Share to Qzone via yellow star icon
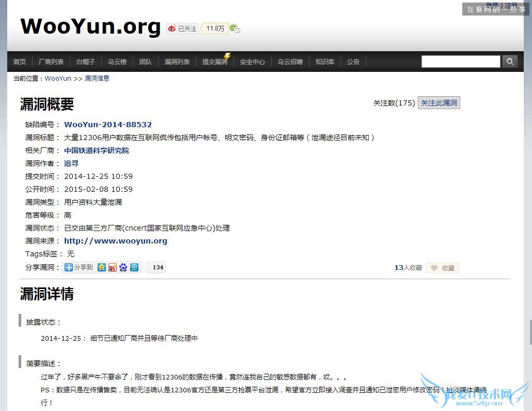 pos(101,267)
